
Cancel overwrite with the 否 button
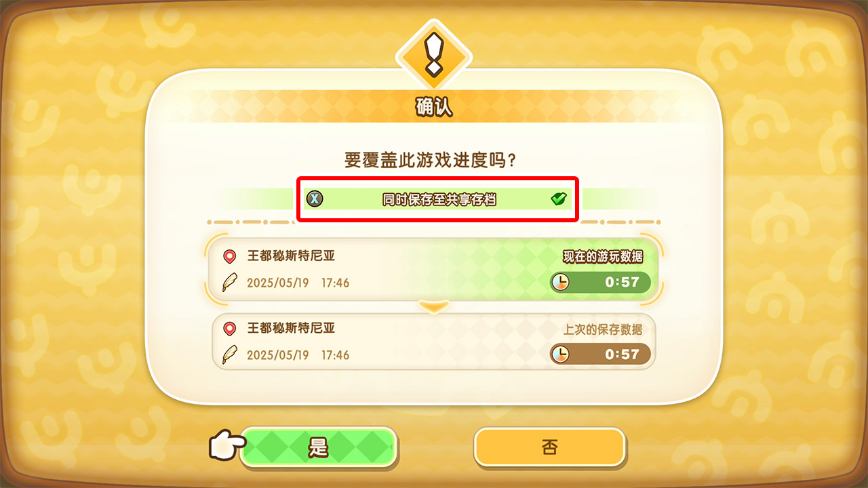[549, 447]
